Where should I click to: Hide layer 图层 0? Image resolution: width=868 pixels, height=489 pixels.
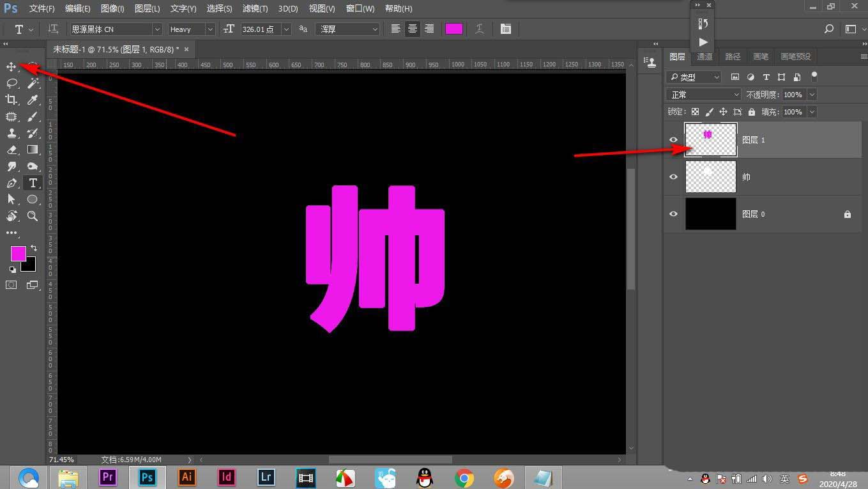pyautogui.click(x=673, y=214)
